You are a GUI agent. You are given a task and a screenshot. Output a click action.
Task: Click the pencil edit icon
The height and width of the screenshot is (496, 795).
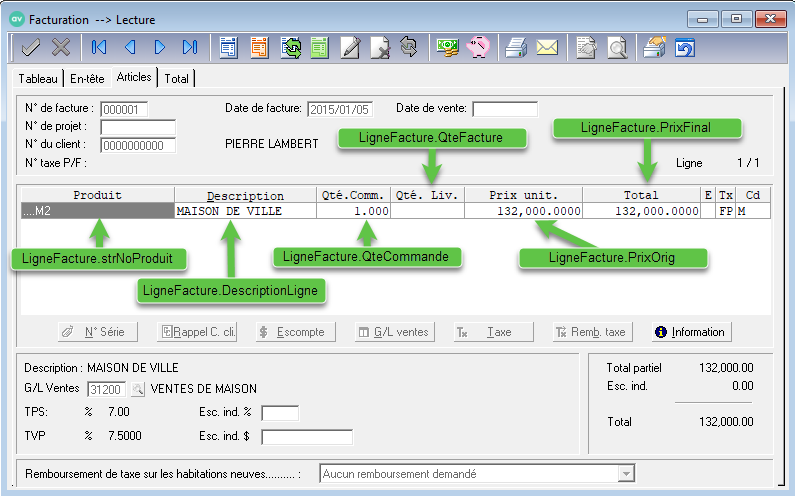pos(350,47)
